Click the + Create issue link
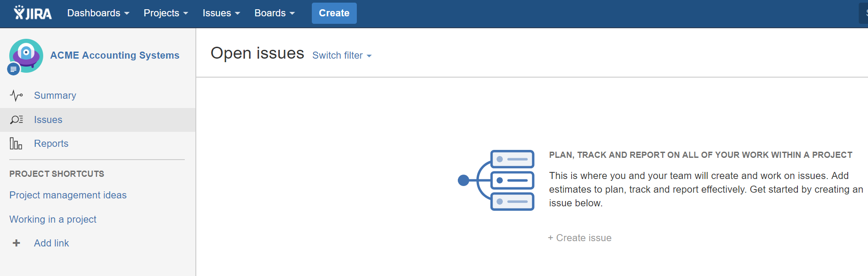Image resolution: width=868 pixels, height=276 pixels. [x=580, y=238]
